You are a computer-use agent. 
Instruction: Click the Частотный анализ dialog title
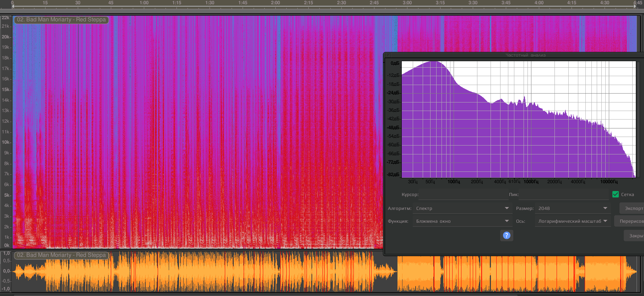525,55
